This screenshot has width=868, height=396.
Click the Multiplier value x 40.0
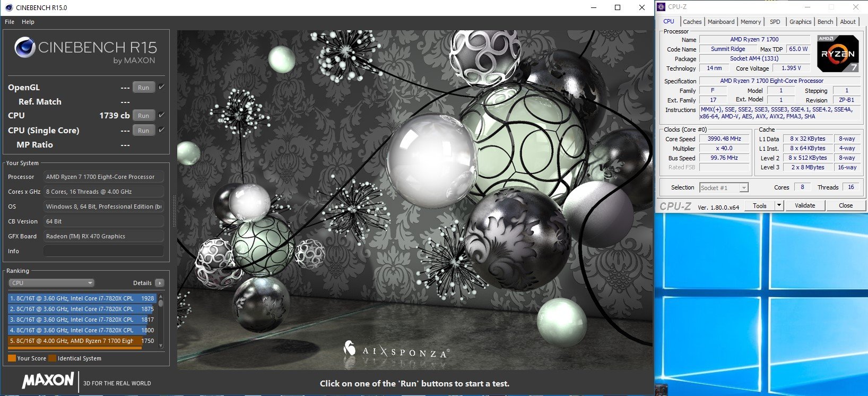point(724,148)
